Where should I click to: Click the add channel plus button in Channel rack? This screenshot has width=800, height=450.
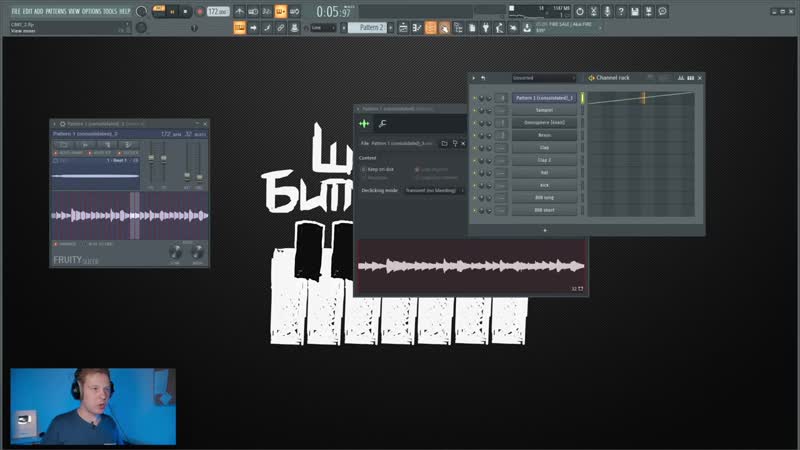pos(545,230)
